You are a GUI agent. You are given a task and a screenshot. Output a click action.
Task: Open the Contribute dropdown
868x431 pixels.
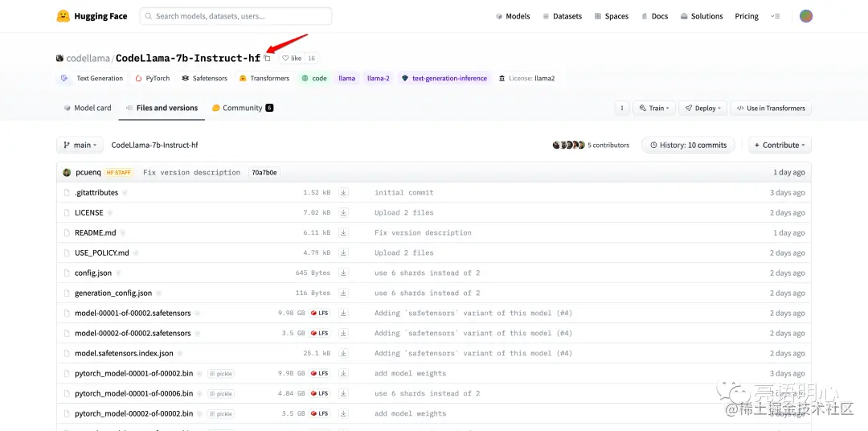(780, 146)
